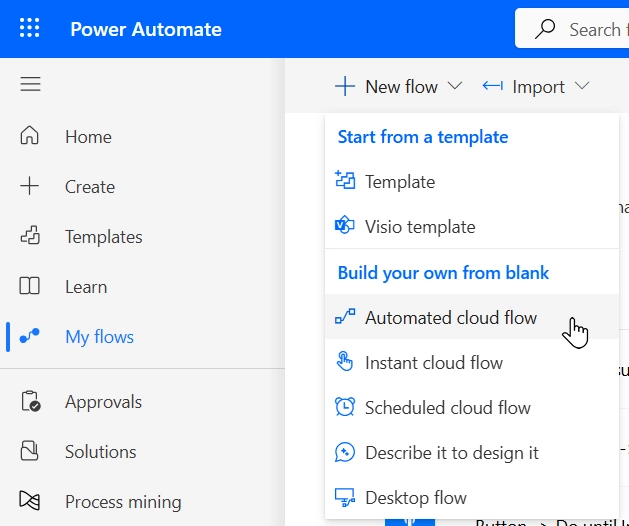This screenshot has height=526, width=629.
Task: Click the Approvals clipboard icon
Action: tap(30, 402)
